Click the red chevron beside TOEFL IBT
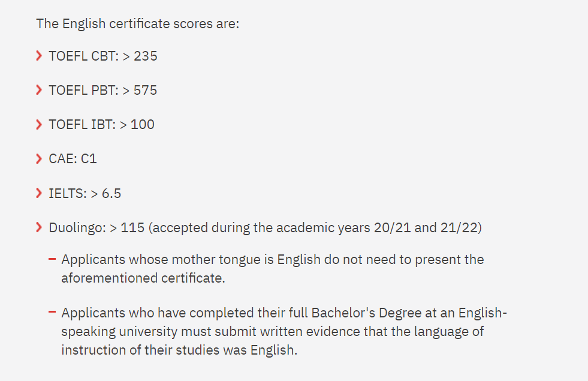 (x=39, y=124)
